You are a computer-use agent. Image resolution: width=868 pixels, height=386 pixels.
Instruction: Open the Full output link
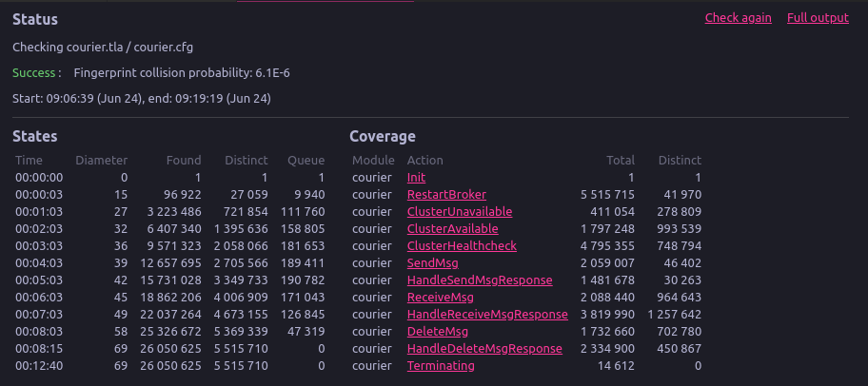coord(818,18)
